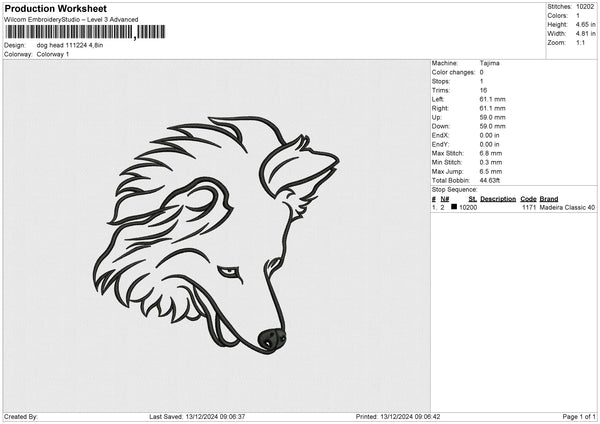
Task: Click the dog's eye in the design
Action: click(229, 270)
